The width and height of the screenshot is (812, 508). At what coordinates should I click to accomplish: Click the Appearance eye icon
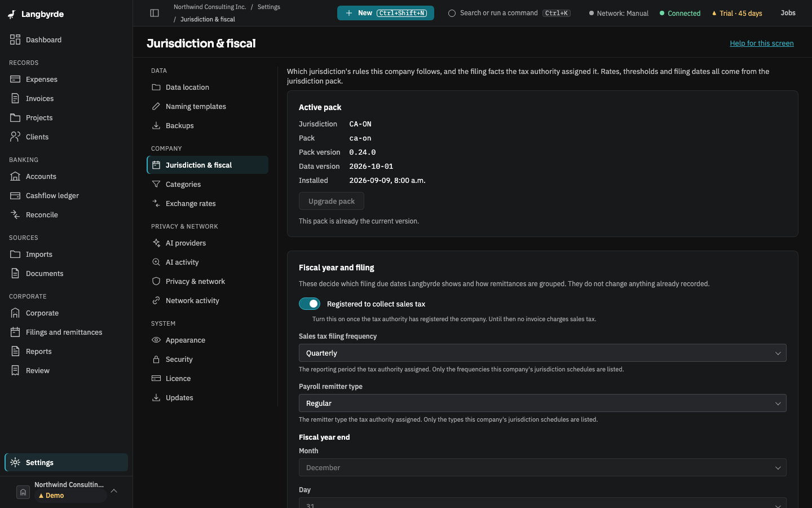pos(156,340)
